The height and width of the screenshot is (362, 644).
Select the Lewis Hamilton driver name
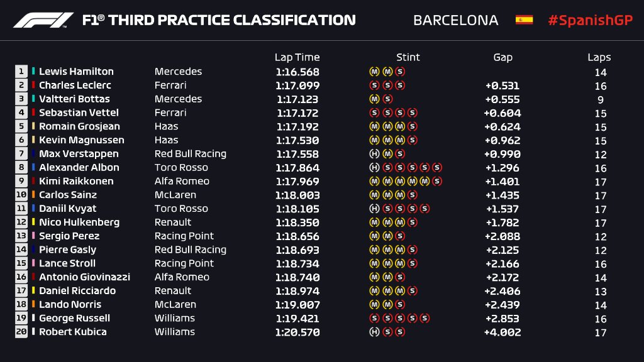pos(76,72)
